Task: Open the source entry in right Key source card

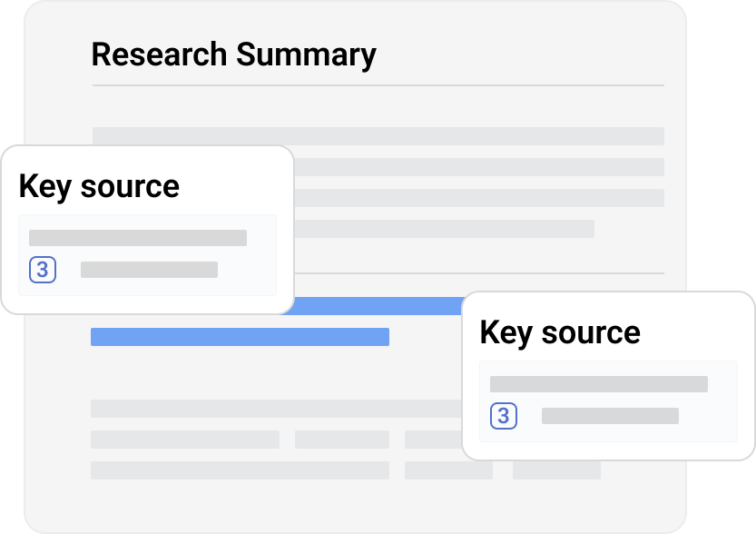Action: pyautogui.click(x=608, y=401)
